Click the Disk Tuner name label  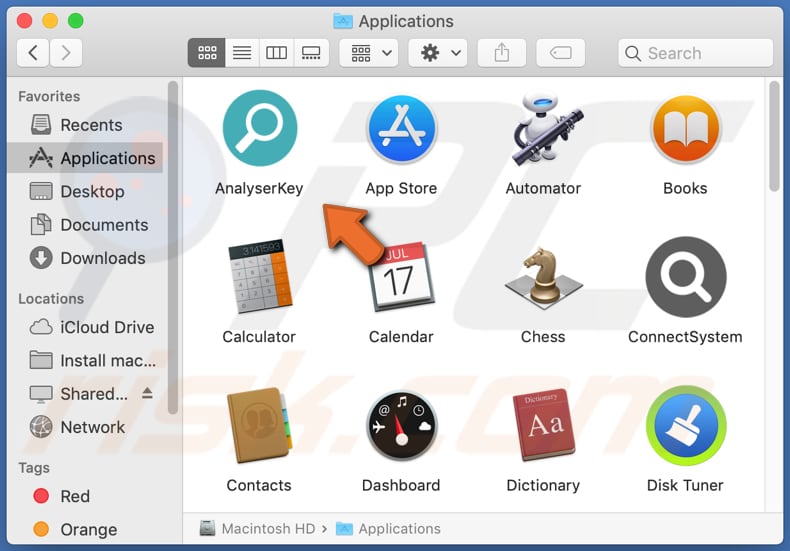[x=685, y=486]
